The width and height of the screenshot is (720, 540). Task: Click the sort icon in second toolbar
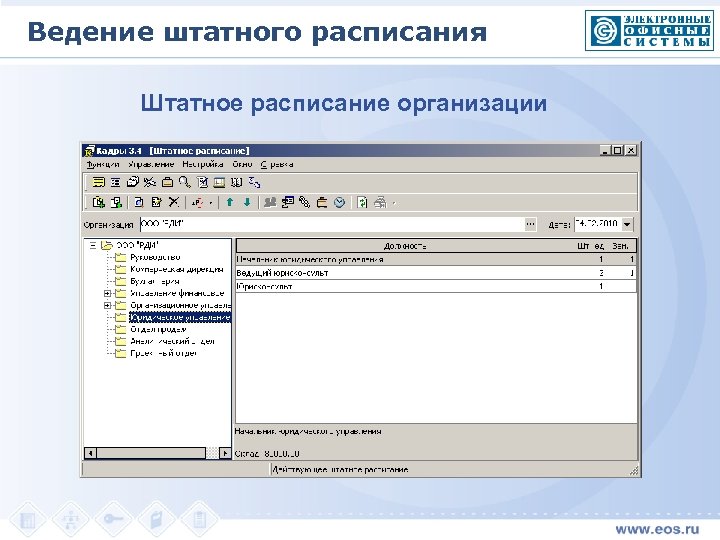click(197, 202)
